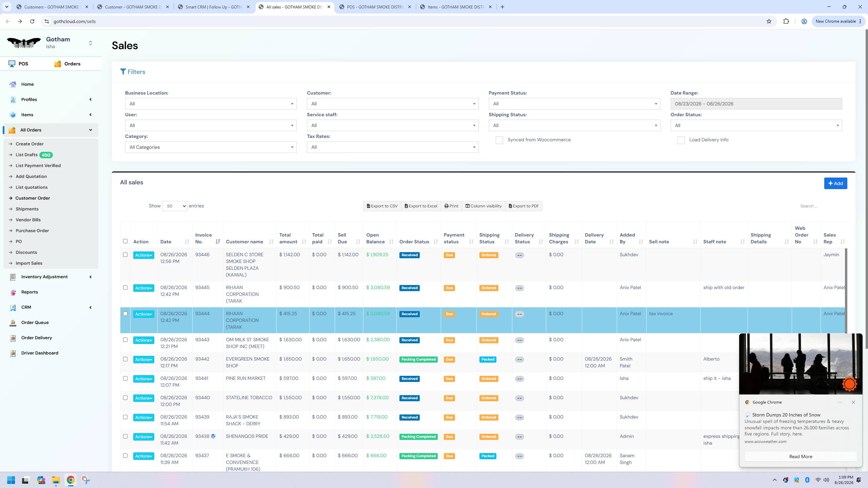Open the POS monitor icon in sidebar

(x=12, y=64)
